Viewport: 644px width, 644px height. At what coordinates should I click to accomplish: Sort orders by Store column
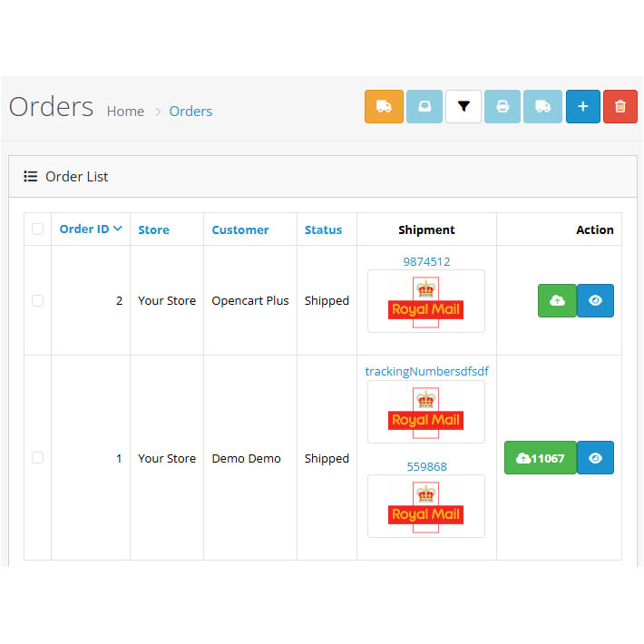(153, 229)
